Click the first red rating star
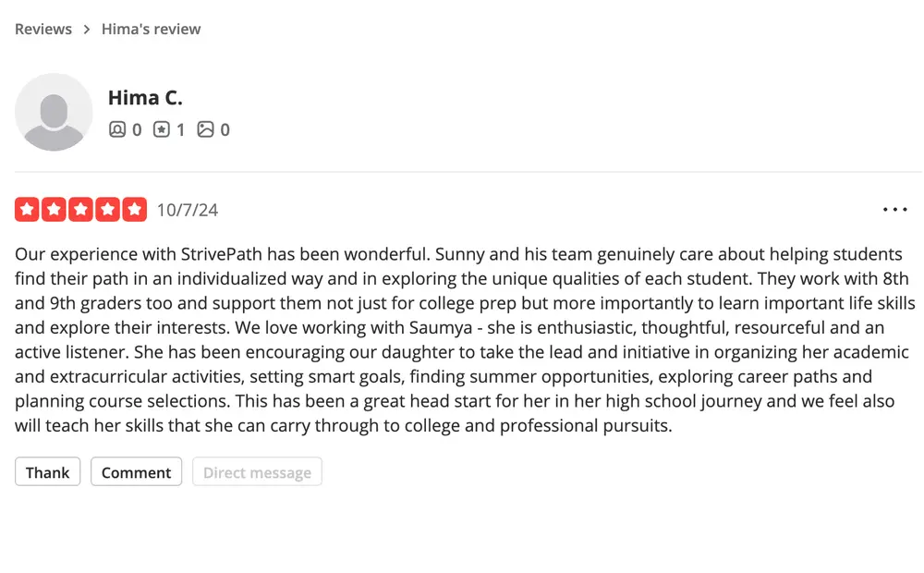 [x=27, y=209]
